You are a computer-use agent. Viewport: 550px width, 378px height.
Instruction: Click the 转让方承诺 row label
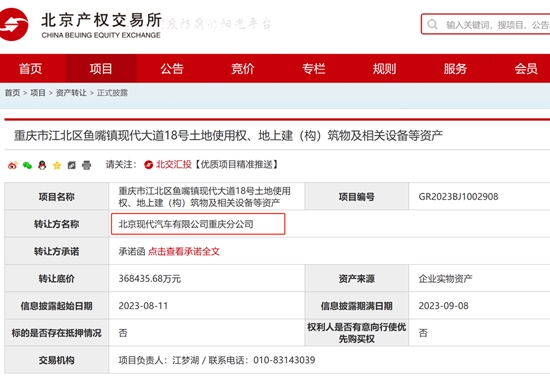tap(56, 251)
